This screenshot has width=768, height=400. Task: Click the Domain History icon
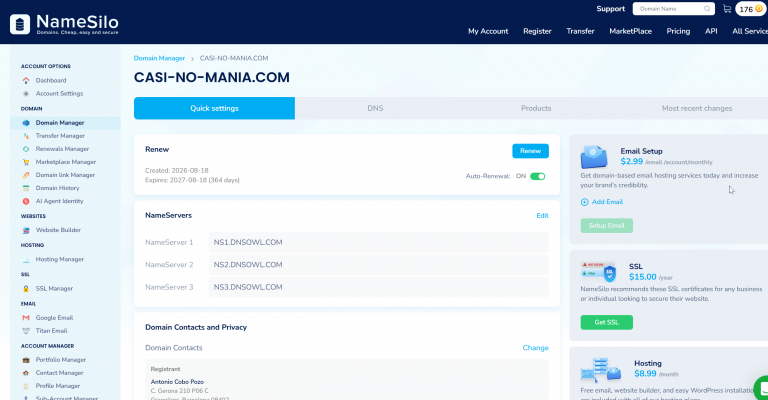[26, 188]
